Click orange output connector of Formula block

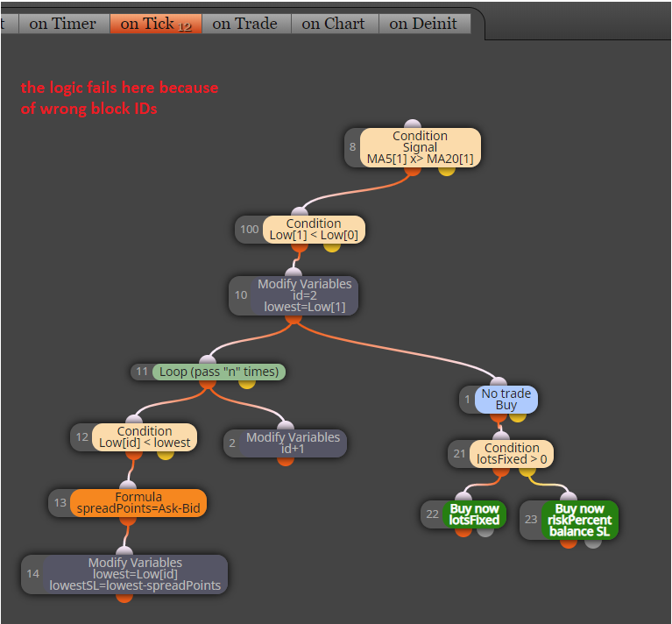point(128,521)
